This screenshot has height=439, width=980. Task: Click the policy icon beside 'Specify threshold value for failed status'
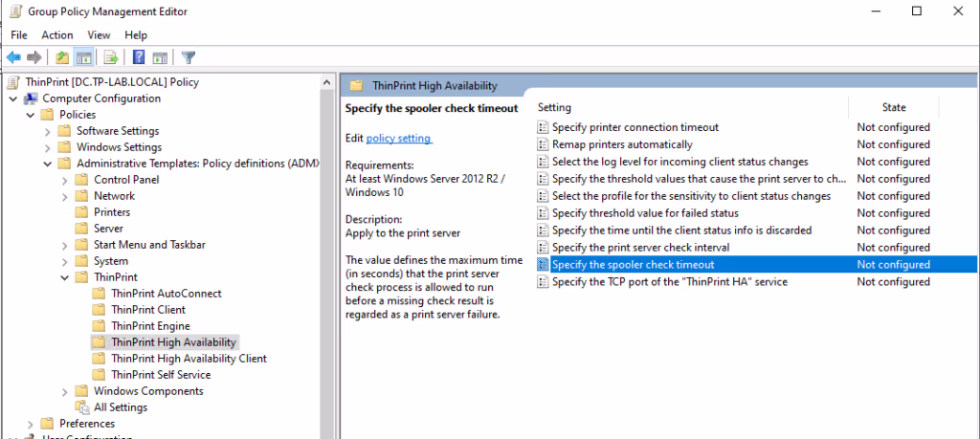543,213
